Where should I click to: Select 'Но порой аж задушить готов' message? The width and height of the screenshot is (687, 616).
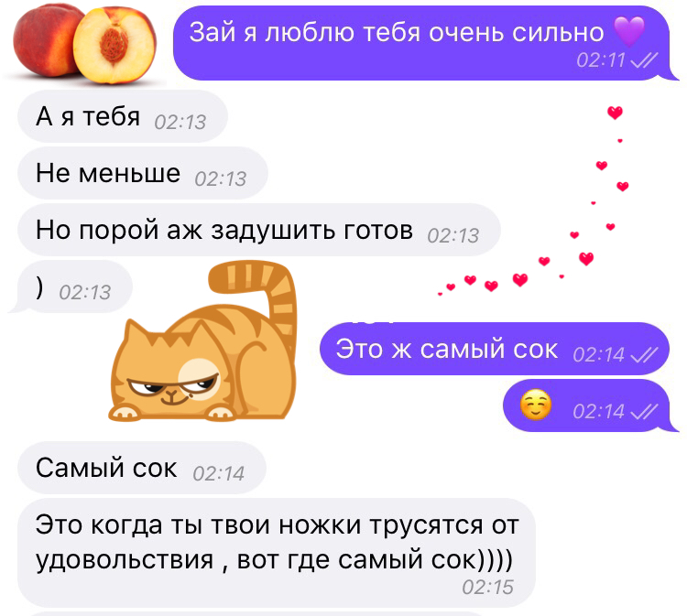(x=259, y=230)
